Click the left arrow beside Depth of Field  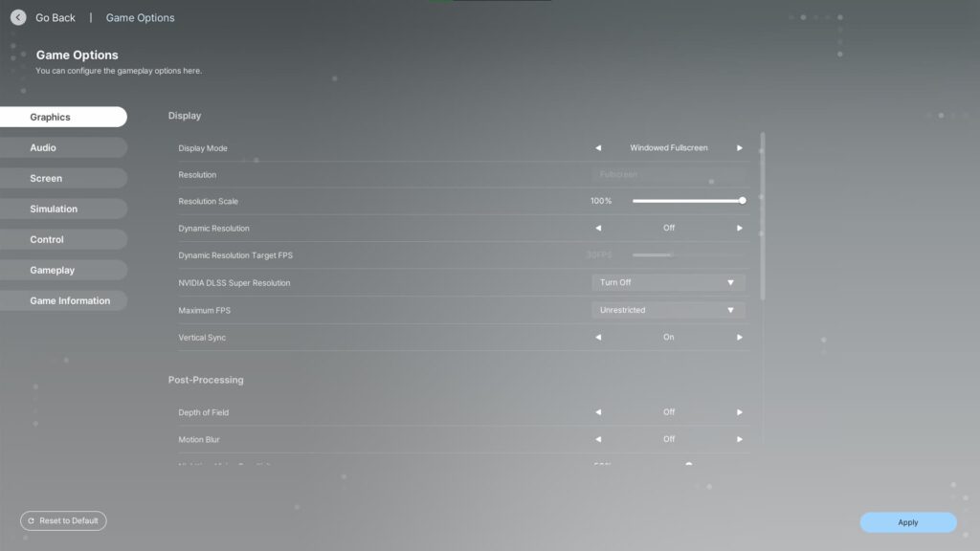[599, 411]
